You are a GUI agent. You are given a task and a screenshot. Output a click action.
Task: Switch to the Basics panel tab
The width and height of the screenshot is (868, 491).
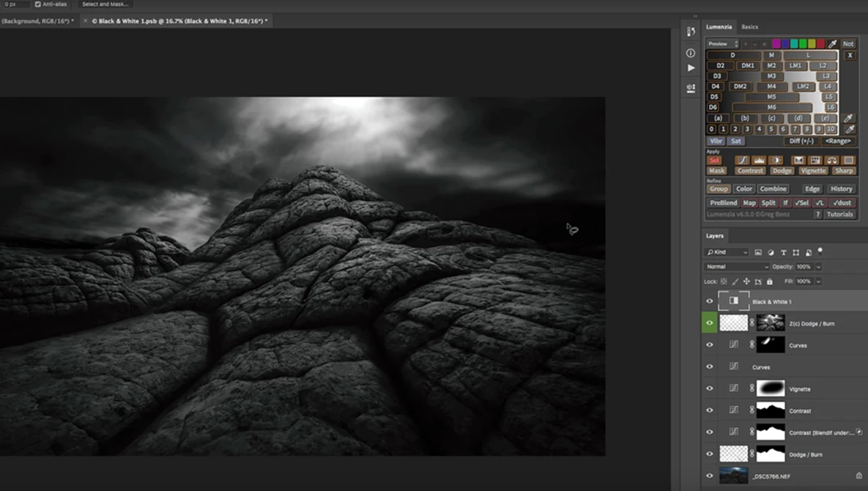pos(749,26)
